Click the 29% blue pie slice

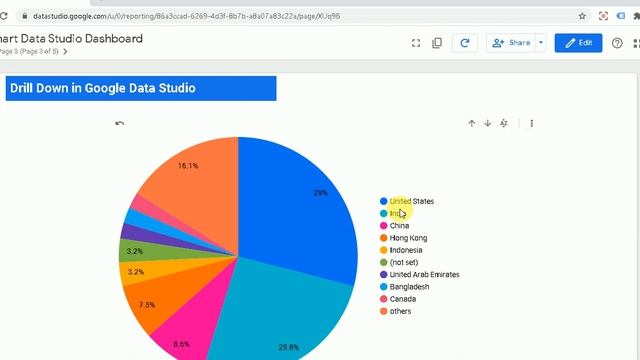coord(298,212)
